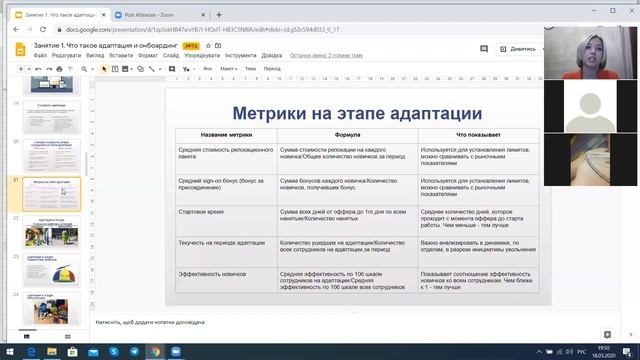Open the Слайд menu
Viewport: 640px width, 360px height.
point(171,56)
